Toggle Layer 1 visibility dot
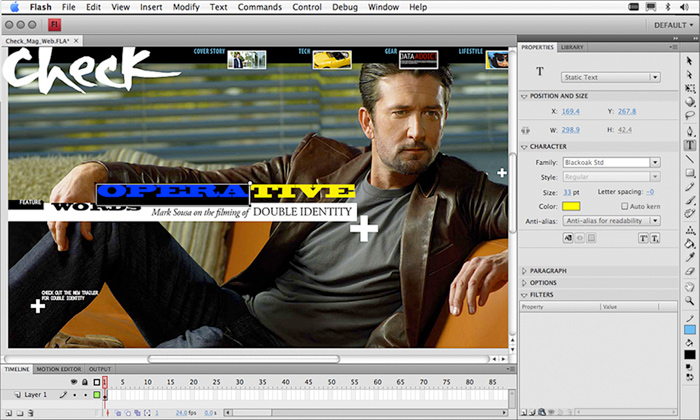Viewport: 700px width, 420px height. point(74,395)
